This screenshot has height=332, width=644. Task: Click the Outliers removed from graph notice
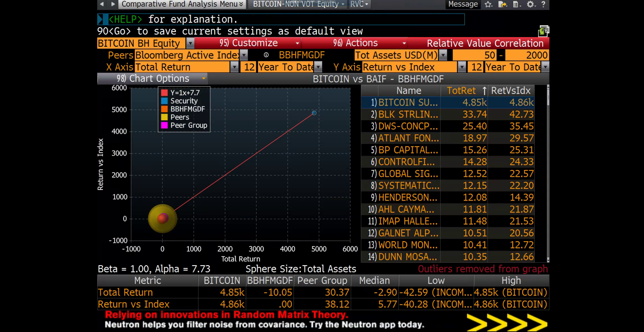pos(483,269)
